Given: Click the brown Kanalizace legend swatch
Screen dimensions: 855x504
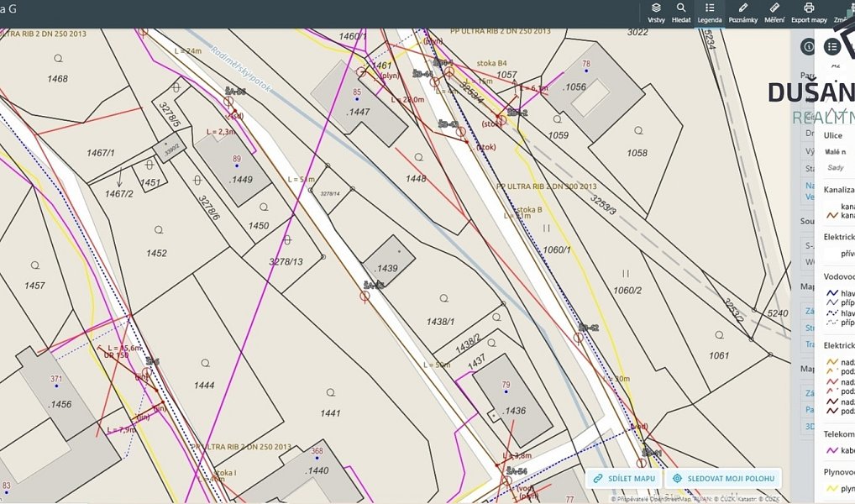Looking at the screenshot, I should tap(832, 215).
